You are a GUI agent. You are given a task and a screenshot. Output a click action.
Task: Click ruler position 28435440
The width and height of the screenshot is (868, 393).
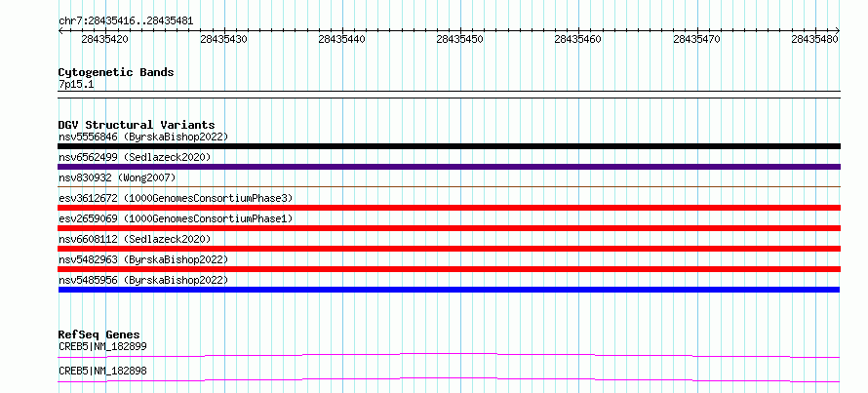click(342, 39)
